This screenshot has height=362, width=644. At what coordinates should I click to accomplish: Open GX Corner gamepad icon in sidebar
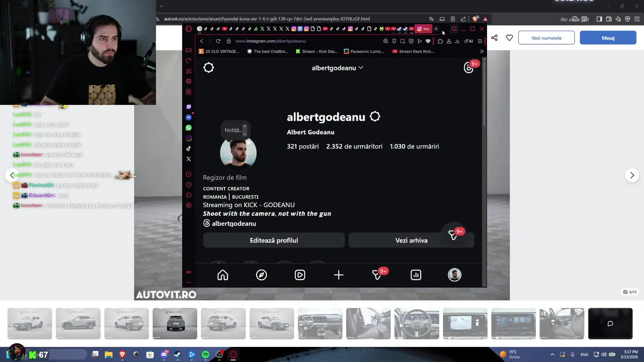189,50
